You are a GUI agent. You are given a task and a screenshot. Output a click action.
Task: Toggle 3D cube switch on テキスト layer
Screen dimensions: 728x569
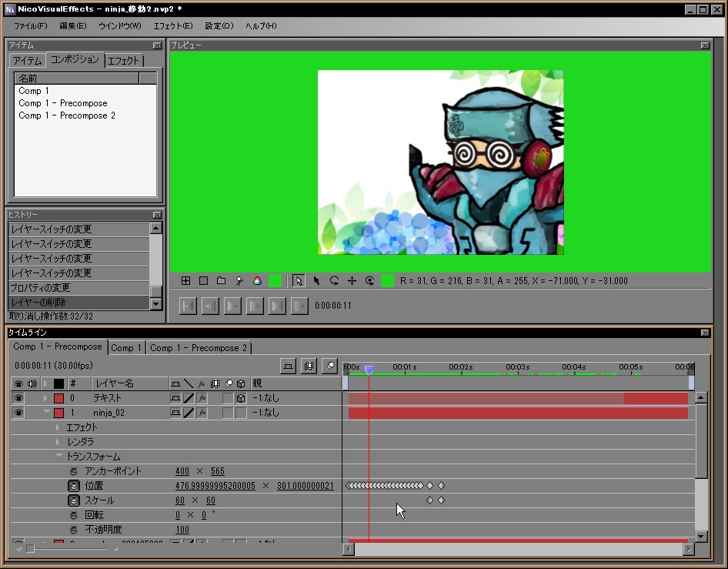(x=241, y=398)
